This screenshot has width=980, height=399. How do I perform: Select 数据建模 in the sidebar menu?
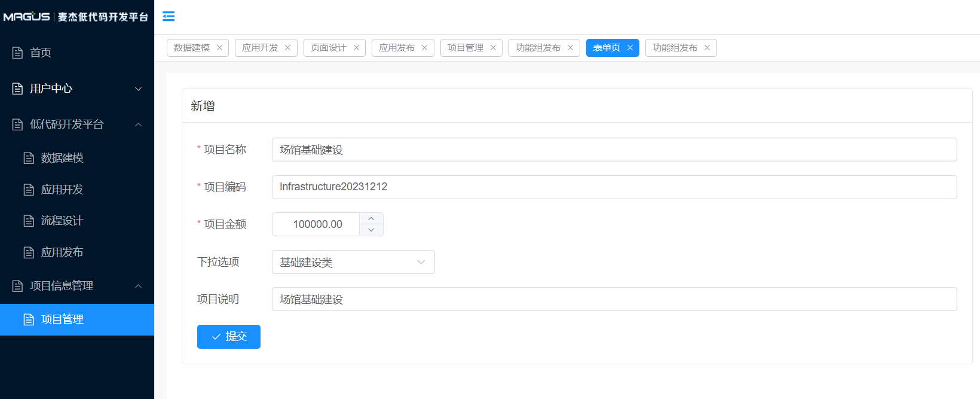point(62,158)
